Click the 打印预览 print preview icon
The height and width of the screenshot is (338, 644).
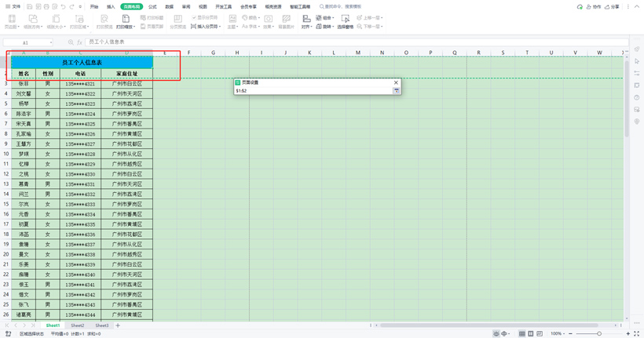[104, 21]
